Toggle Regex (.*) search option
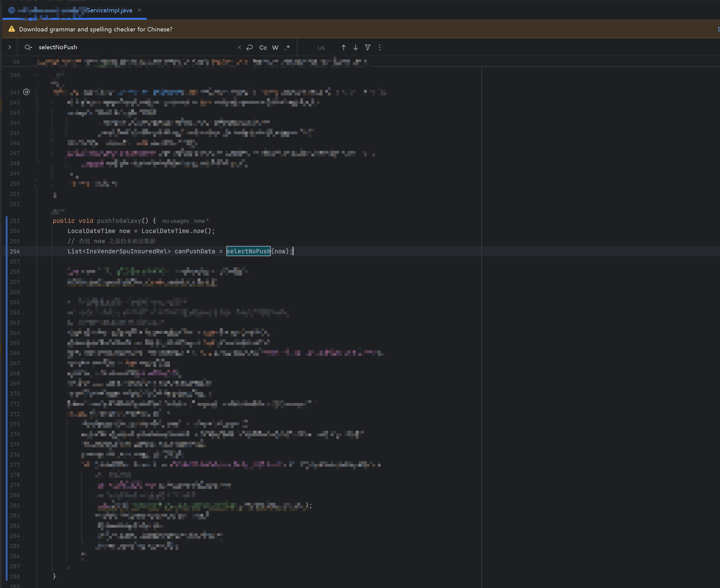 [x=287, y=47]
